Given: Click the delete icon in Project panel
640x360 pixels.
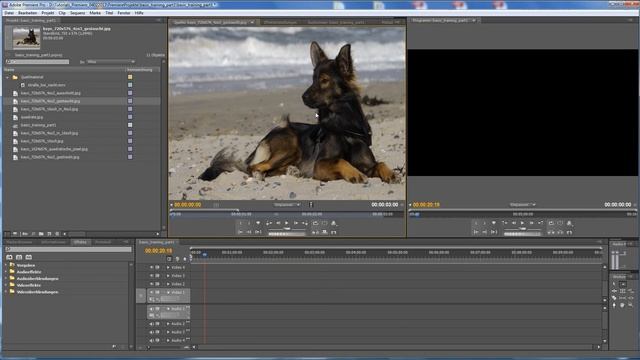Looking at the screenshot, I should click(57, 234).
